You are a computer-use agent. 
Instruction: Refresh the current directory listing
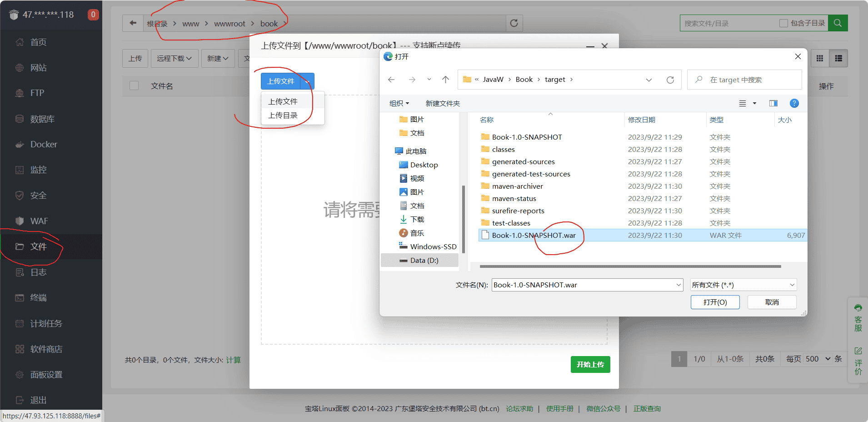pos(514,23)
